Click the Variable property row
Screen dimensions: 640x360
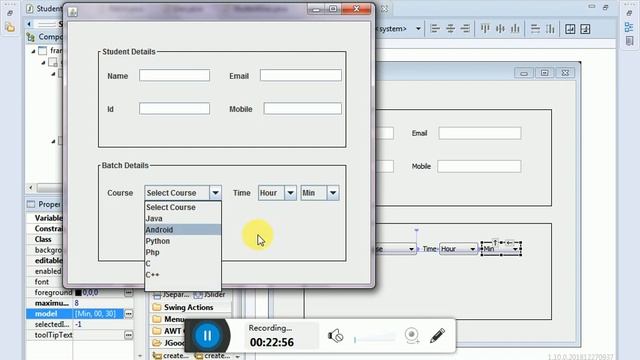point(49,218)
